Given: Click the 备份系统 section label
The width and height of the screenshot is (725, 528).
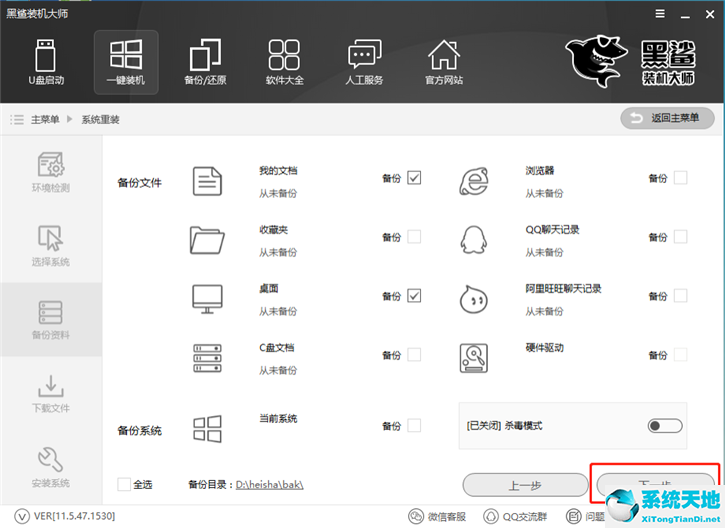Looking at the screenshot, I should [x=140, y=431].
